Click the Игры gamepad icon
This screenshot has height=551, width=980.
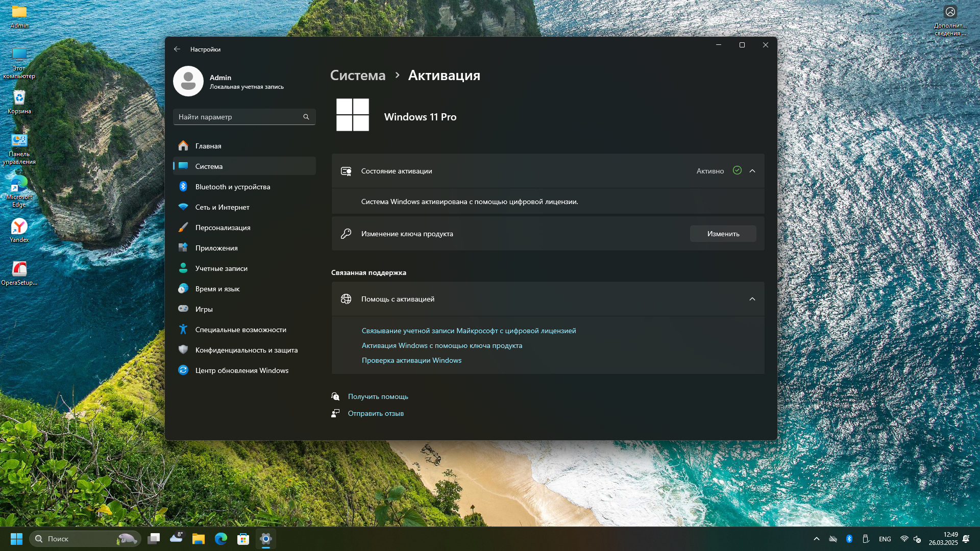tap(183, 309)
